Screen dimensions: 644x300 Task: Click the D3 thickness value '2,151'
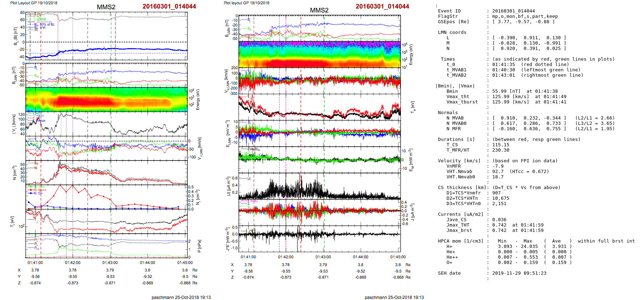[x=499, y=204]
